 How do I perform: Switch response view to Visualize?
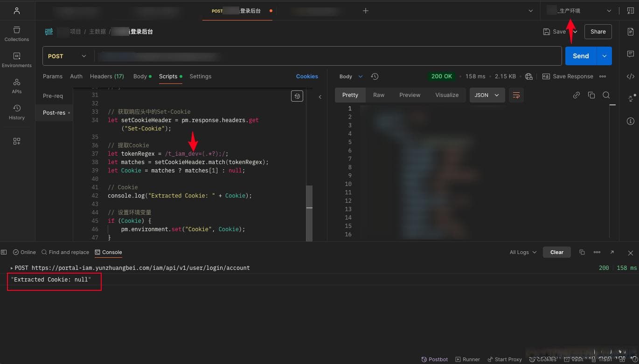coord(447,95)
